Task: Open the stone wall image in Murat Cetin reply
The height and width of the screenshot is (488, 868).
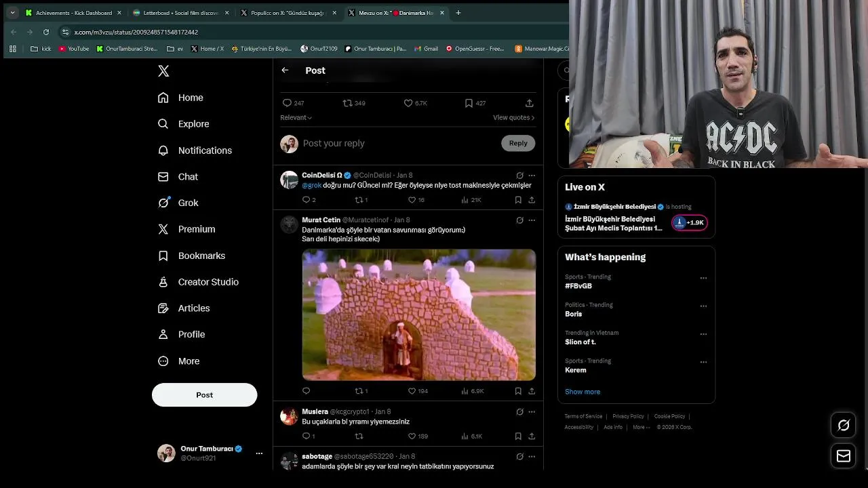Action: click(x=418, y=314)
